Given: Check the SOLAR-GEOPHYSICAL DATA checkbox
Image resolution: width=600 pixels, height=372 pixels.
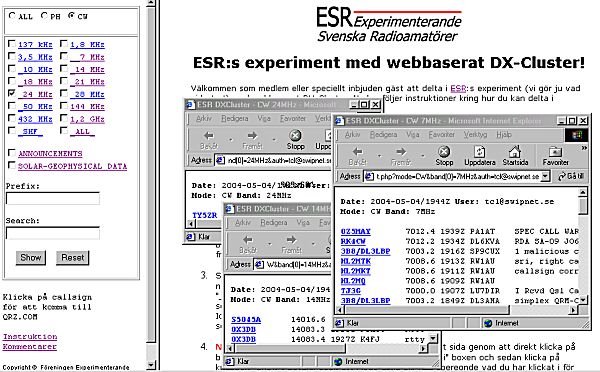Looking at the screenshot, I should coord(12,165).
